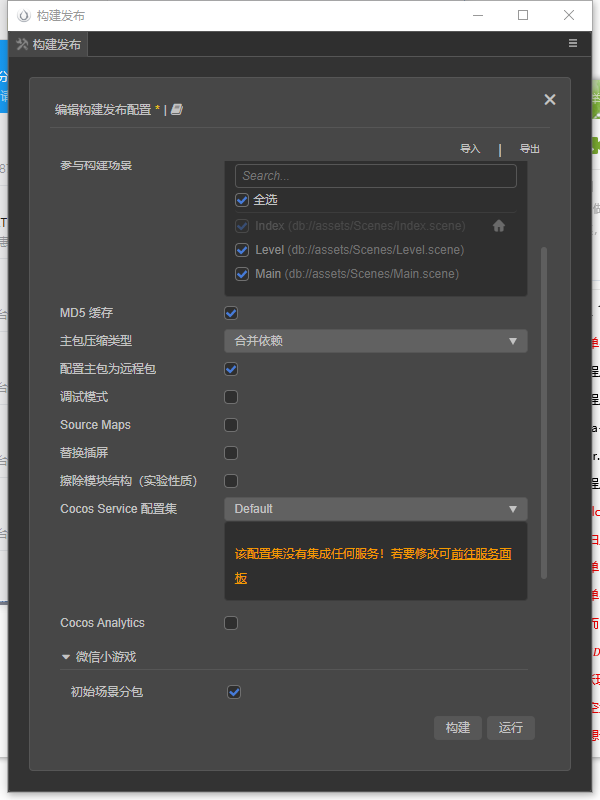Open the documentation book icon beside the title
The width and height of the screenshot is (600, 800).
(177, 109)
